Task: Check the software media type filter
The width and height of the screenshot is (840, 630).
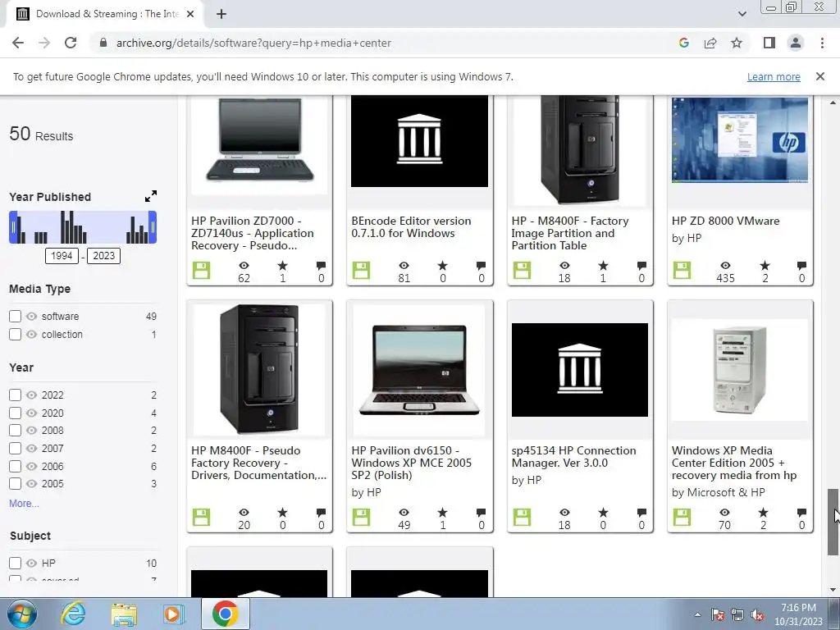Action: [15, 317]
